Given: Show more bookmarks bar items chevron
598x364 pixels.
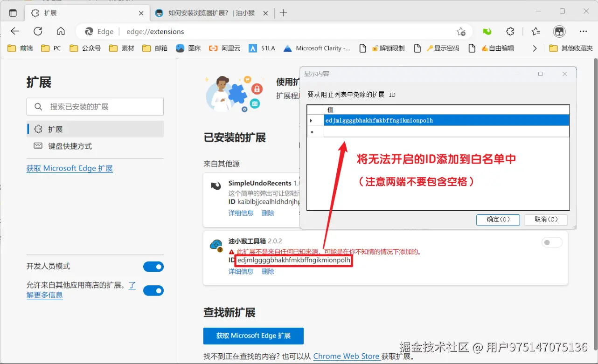Looking at the screenshot, I should (x=535, y=48).
